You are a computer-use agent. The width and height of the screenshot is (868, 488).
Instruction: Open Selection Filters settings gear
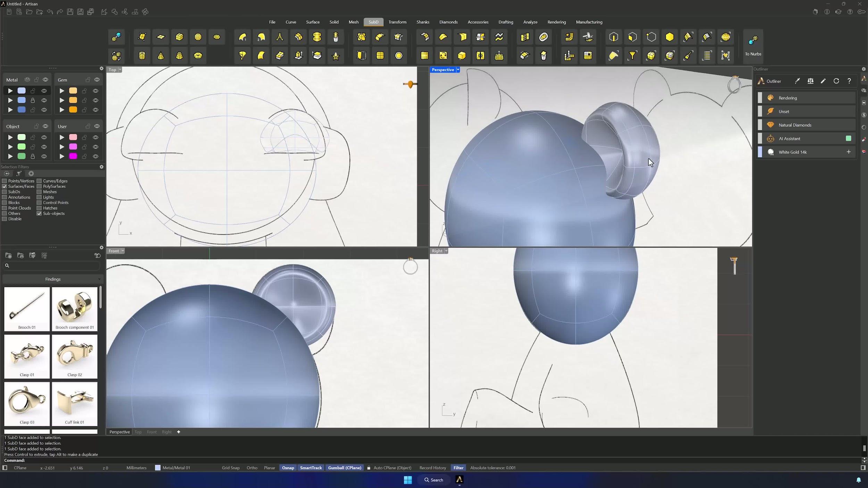(x=101, y=167)
